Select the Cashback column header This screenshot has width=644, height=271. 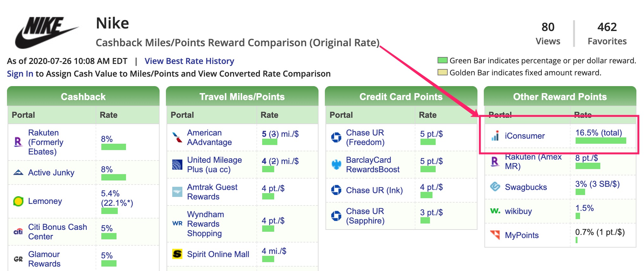[83, 97]
